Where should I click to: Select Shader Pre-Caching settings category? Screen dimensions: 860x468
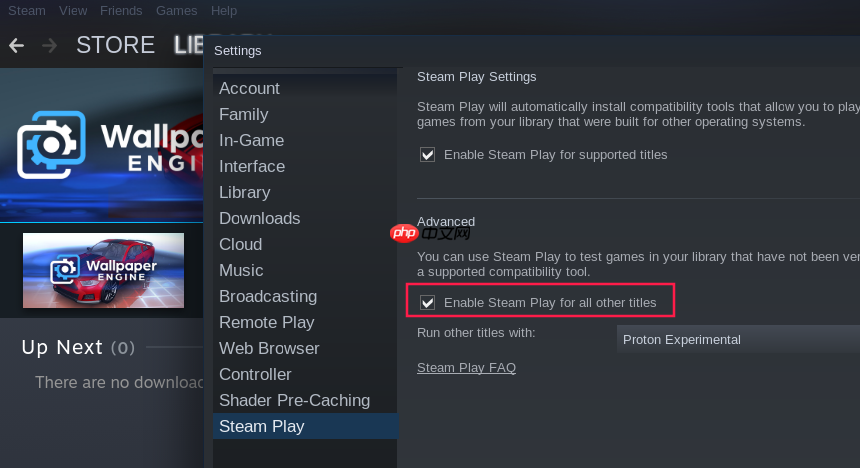tap(294, 400)
